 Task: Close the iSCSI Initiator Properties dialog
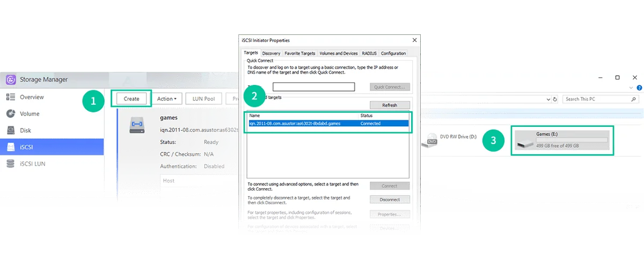[x=414, y=40]
